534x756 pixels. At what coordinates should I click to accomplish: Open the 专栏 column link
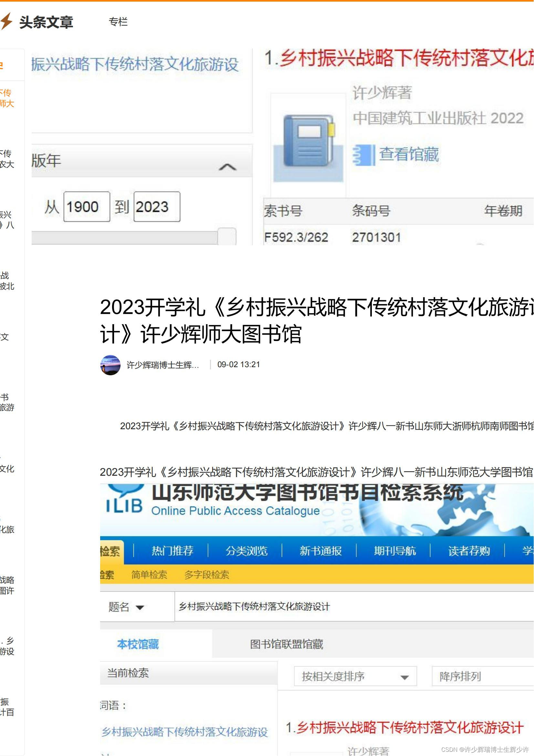click(x=118, y=22)
